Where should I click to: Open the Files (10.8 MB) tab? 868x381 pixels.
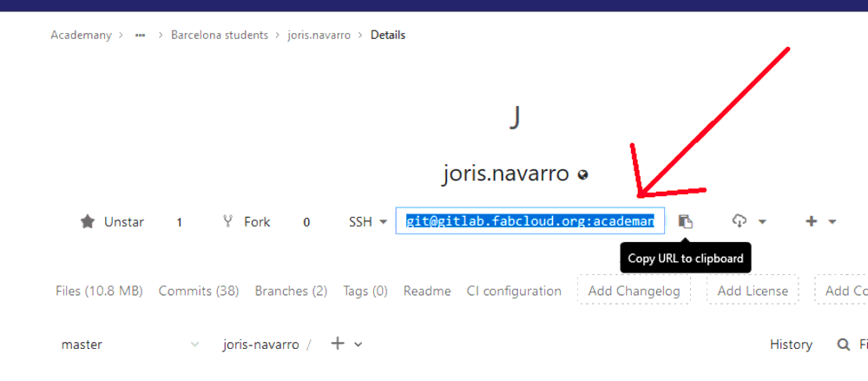(99, 291)
